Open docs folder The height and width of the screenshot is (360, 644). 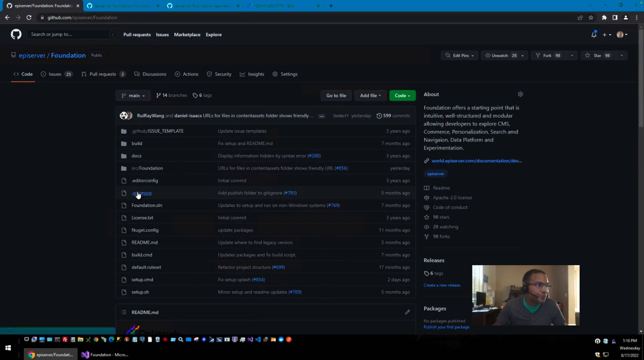point(136,156)
